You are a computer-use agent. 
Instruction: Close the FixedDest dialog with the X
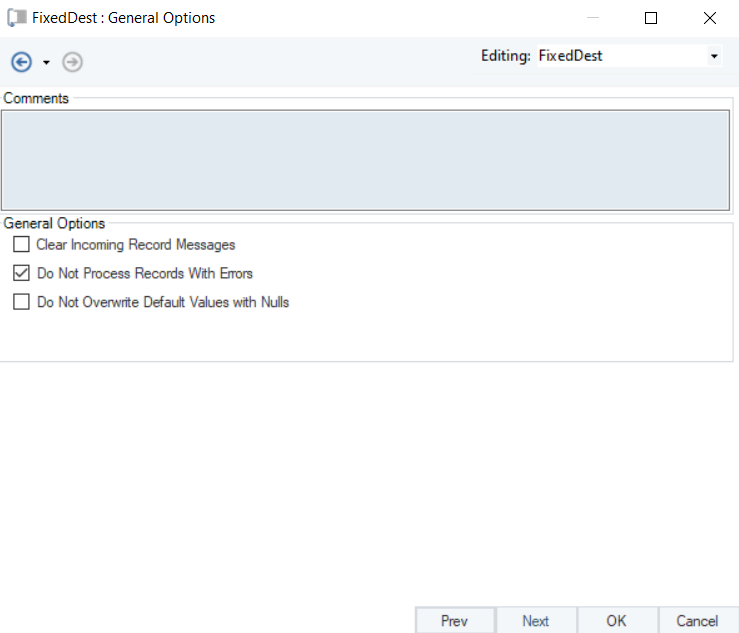709,18
